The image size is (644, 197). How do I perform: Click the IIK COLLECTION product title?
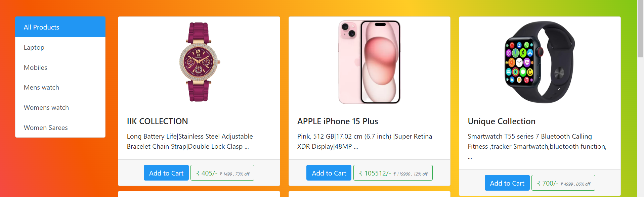click(157, 121)
